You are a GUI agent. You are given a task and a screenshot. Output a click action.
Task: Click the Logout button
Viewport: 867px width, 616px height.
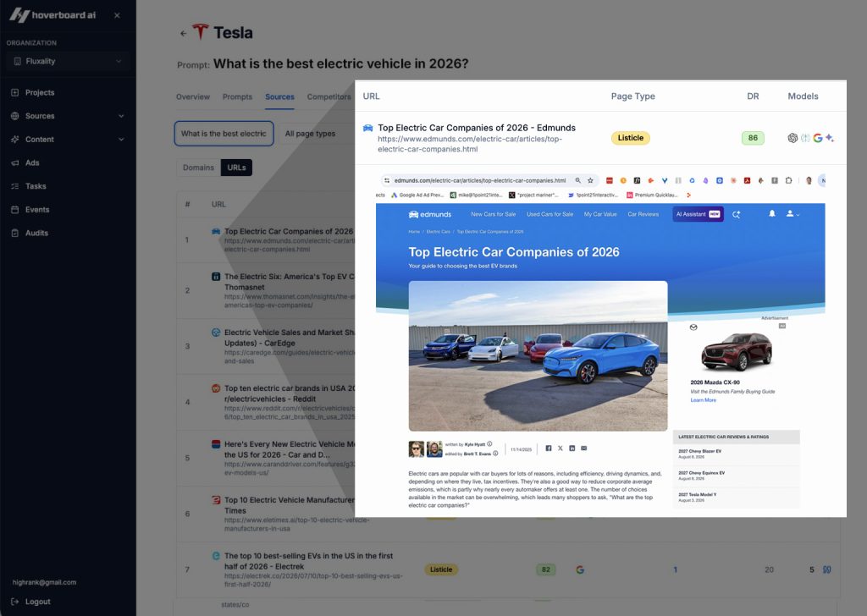(x=31, y=602)
